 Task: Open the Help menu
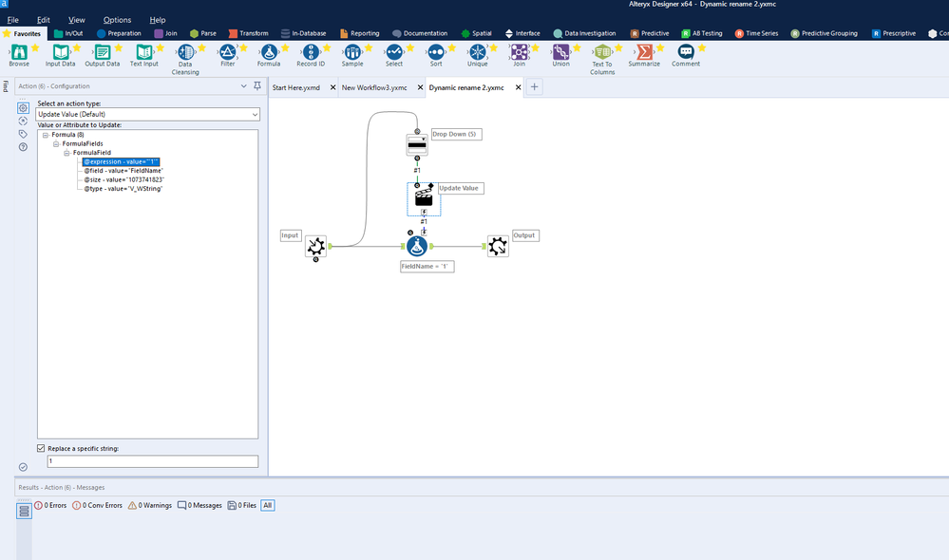pyautogui.click(x=158, y=20)
